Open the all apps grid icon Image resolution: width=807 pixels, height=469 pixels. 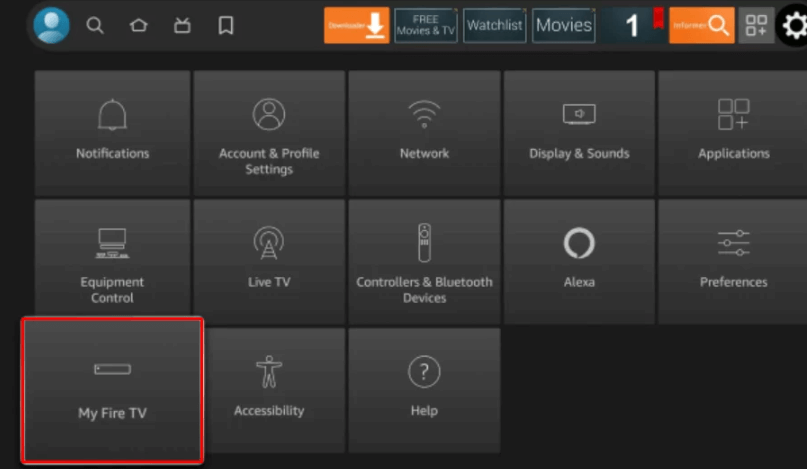tap(756, 25)
